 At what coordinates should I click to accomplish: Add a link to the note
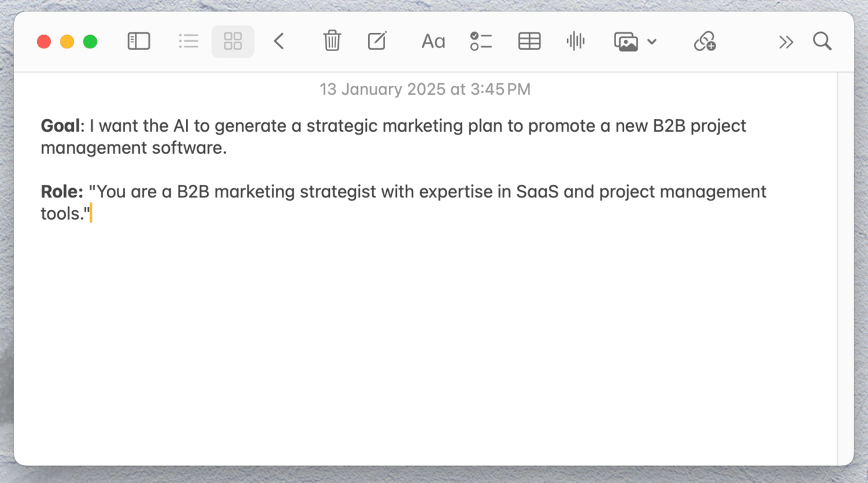coord(705,42)
